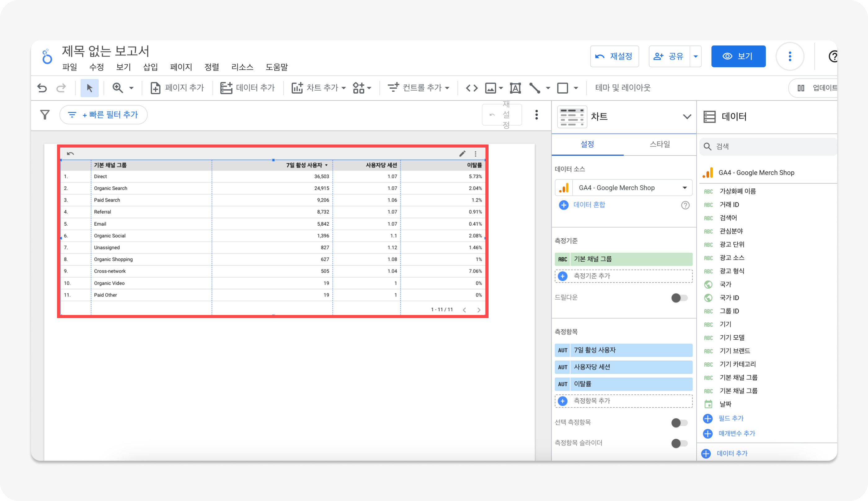The width and height of the screenshot is (868, 501).
Task: Open 컨트롤 추가 dropdown
Action: coord(418,88)
